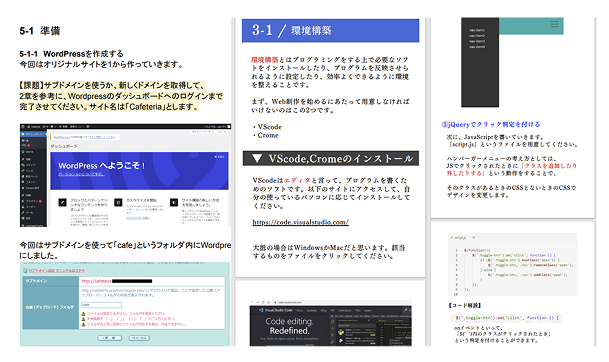609x362 pixels.
Task: Click the document icon beside the manual link
Action: click(25, 271)
